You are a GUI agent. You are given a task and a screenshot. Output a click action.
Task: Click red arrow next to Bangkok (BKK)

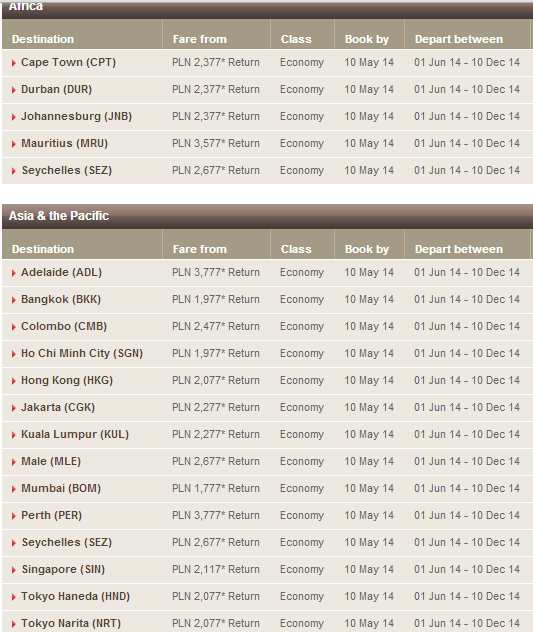(x=13, y=300)
